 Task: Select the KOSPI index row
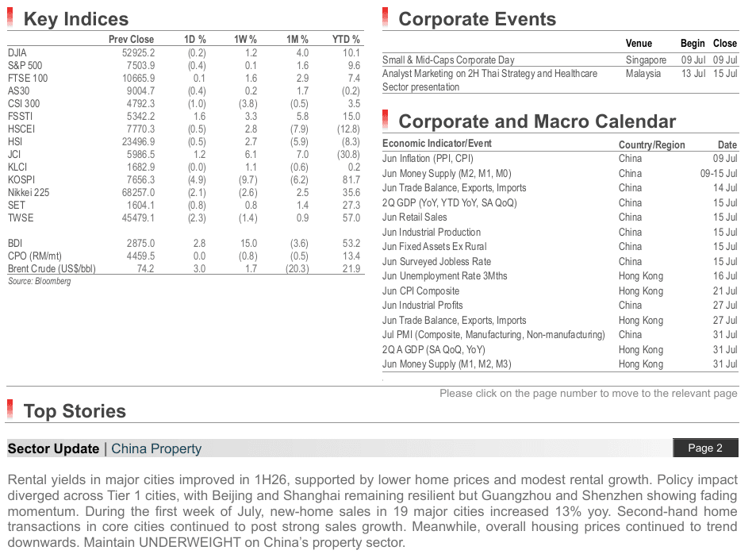point(184,180)
